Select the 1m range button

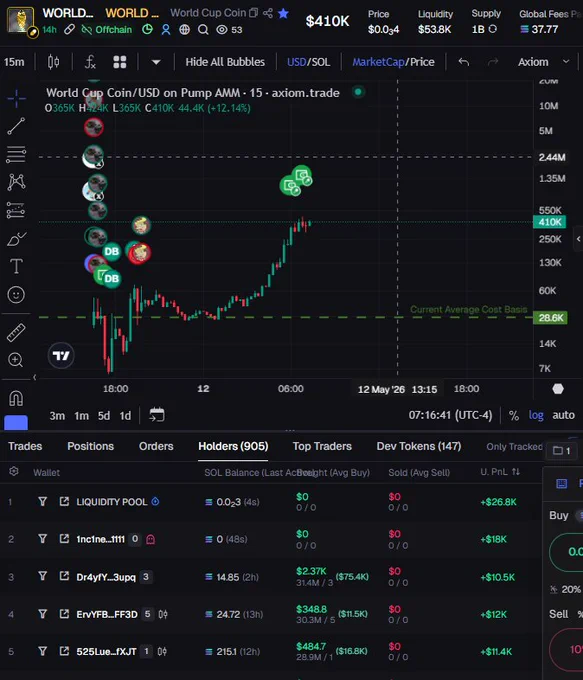[82, 415]
